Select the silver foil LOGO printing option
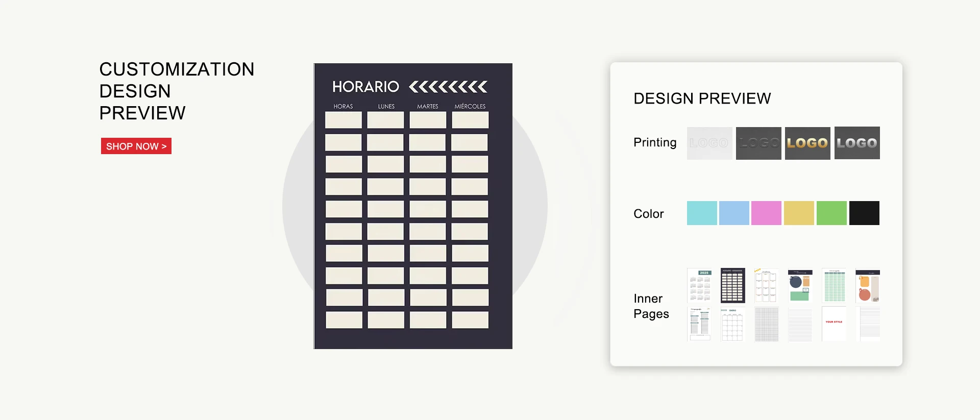The width and height of the screenshot is (980, 420). tap(856, 143)
